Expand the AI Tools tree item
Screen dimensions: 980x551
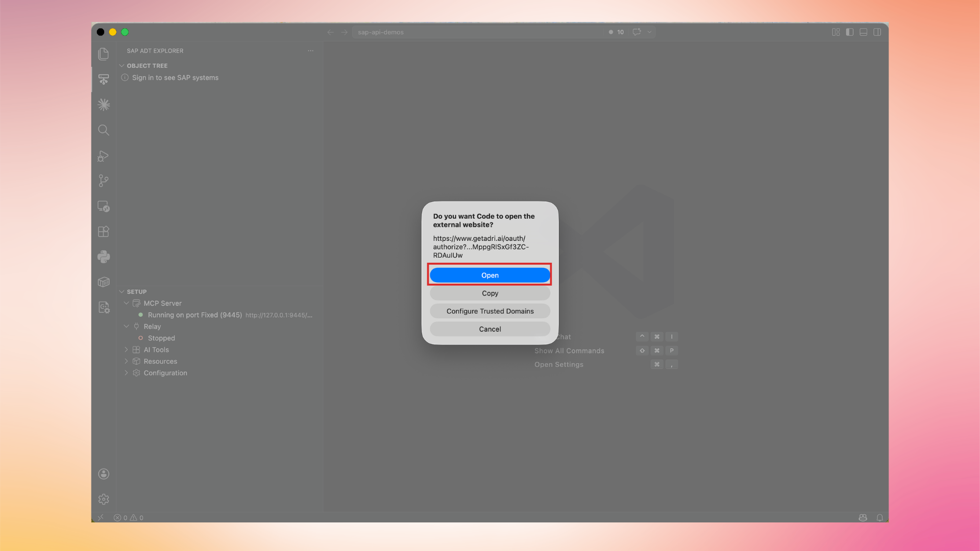click(126, 349)
